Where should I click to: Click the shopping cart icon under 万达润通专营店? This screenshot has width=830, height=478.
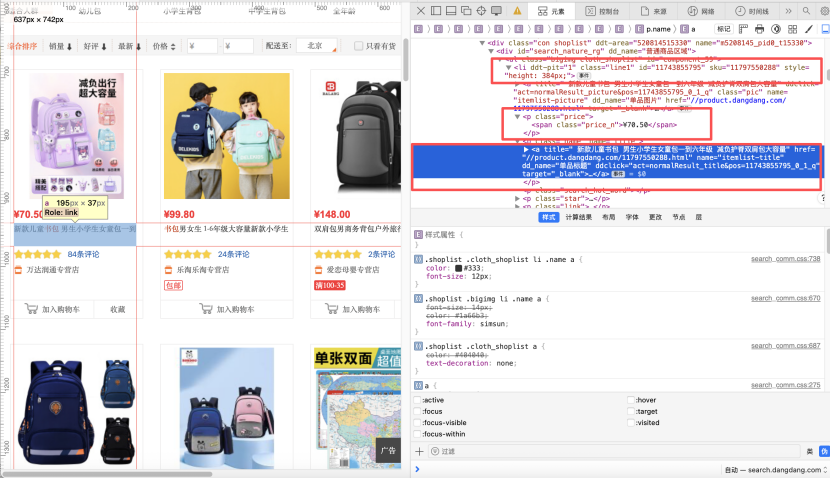point(31,309)
